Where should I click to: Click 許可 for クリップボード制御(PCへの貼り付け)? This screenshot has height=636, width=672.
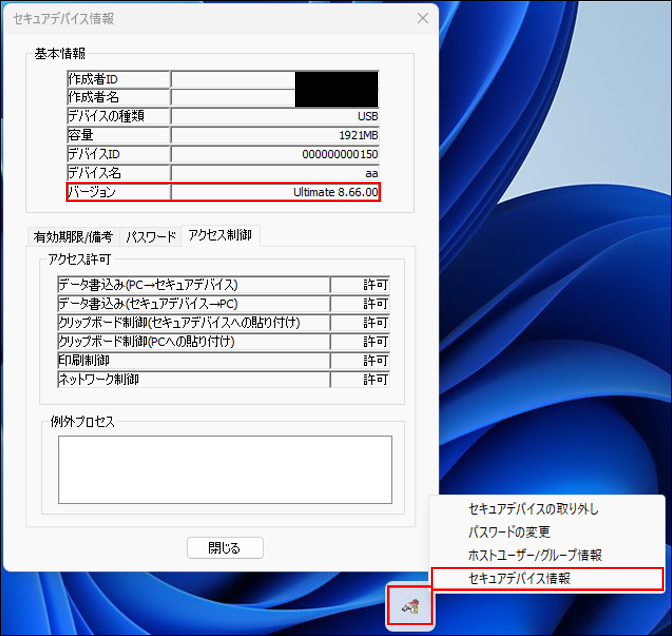click(360, 342)
